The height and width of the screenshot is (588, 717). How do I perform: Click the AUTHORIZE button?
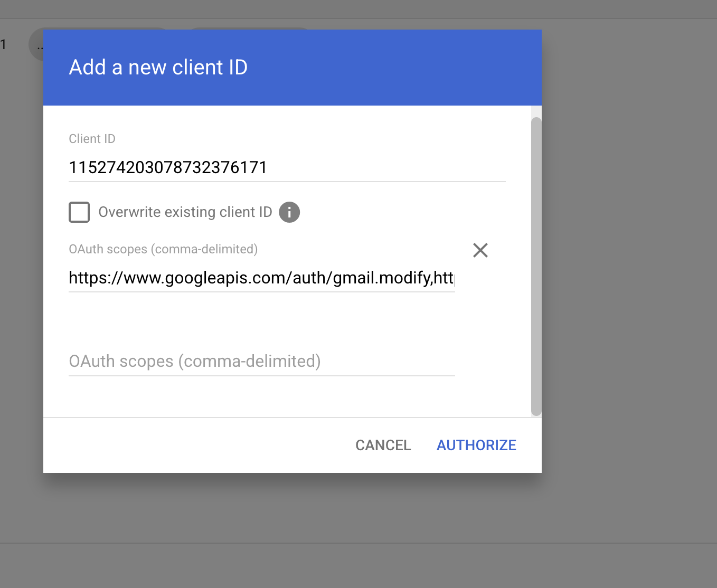coord(476,445)
